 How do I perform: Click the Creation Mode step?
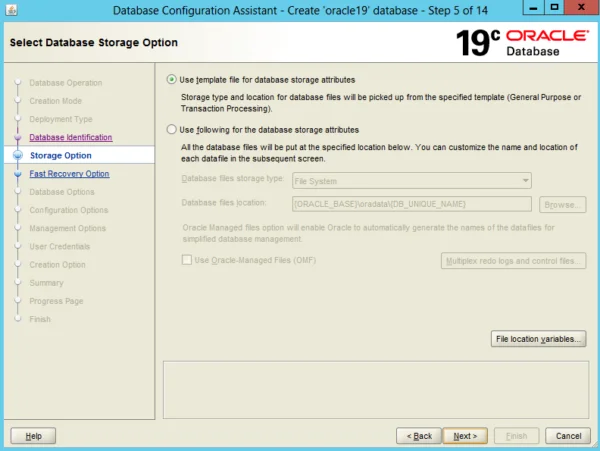(55, 101)
